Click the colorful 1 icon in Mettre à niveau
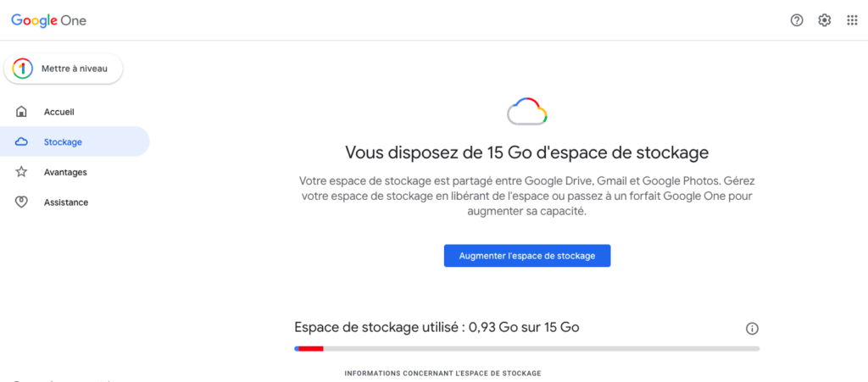868x382 pixels. point(22,69)
